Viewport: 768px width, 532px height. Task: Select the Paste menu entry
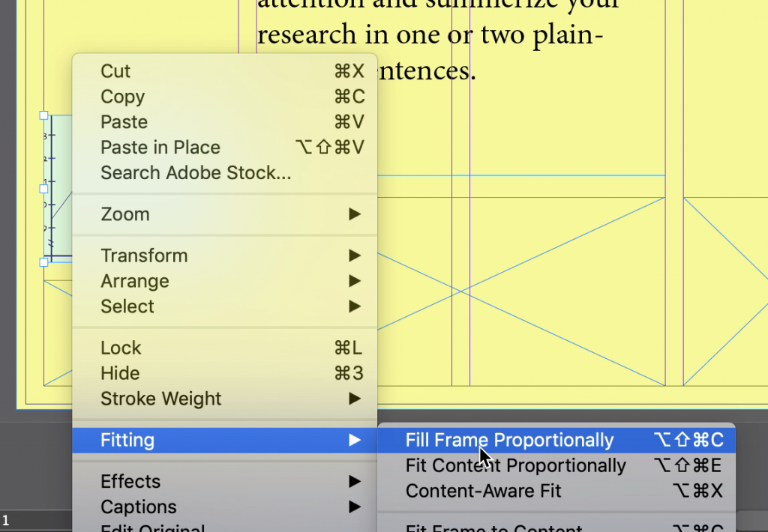225,122
